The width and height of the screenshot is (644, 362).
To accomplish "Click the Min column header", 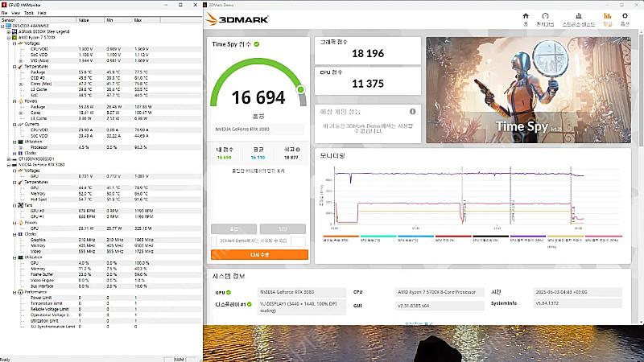I will (x=118, y=20).
